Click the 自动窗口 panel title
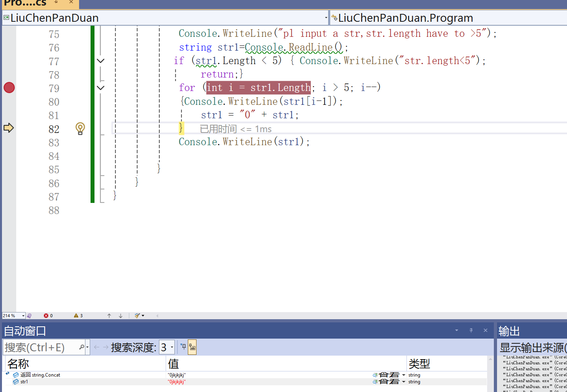The width and height of the screenshot is (567, 392). coord(25,331)
